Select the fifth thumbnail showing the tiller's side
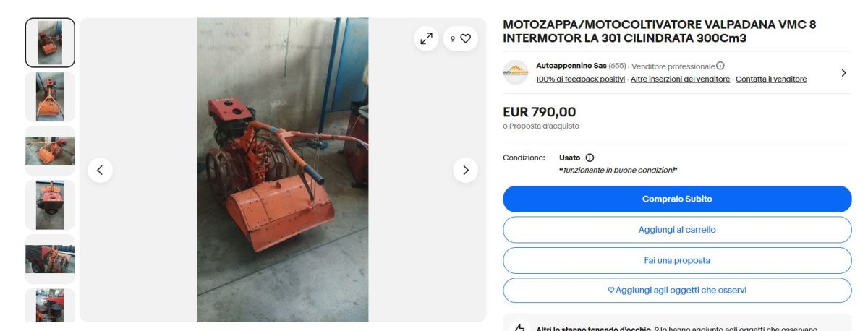 click(x=50, y=259)
